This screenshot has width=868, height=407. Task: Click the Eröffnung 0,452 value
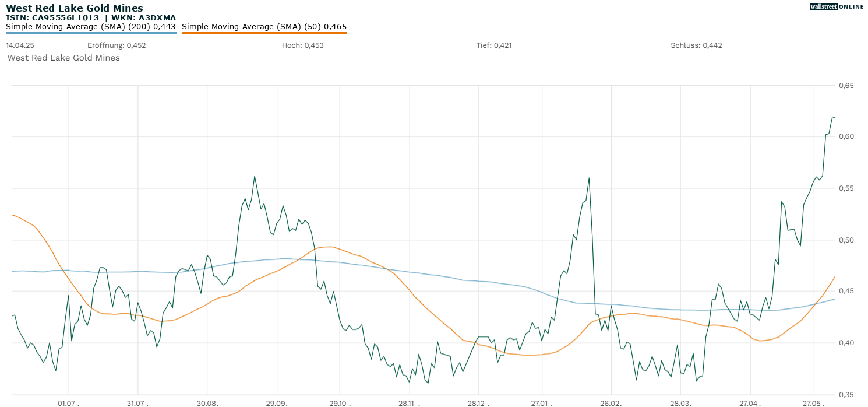pyautogui.click(x=117, y=45)
